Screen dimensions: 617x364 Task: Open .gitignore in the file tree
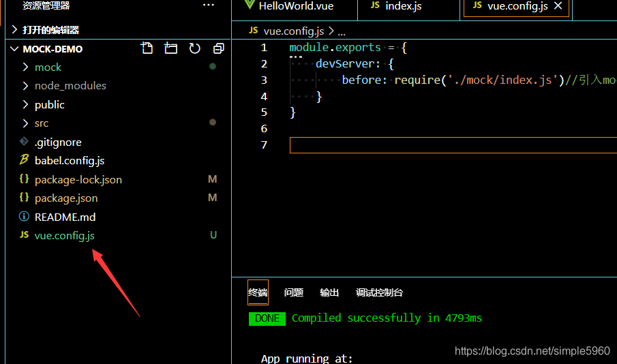58,142
